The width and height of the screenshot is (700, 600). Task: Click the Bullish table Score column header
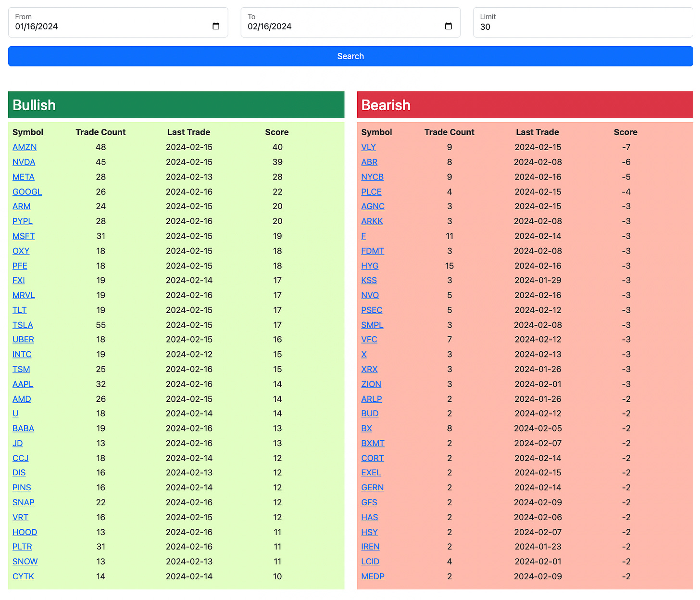(277, 132)
